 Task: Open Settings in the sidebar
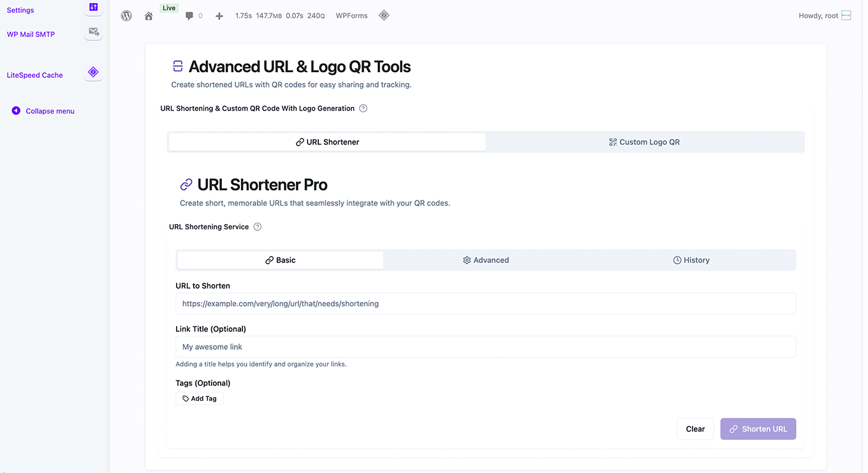[x=20, y=10]
